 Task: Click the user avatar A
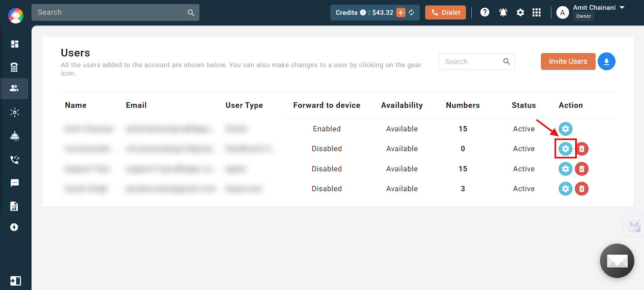(563, 13)
